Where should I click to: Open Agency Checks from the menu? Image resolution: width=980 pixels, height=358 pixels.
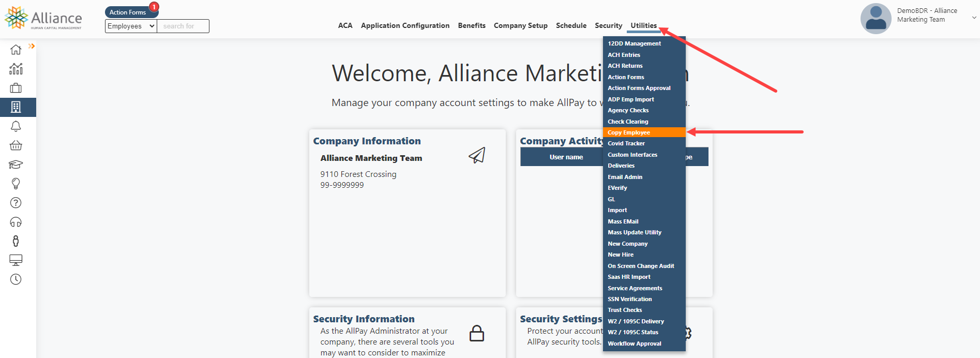pyautogui.click(x=644, y=110)
